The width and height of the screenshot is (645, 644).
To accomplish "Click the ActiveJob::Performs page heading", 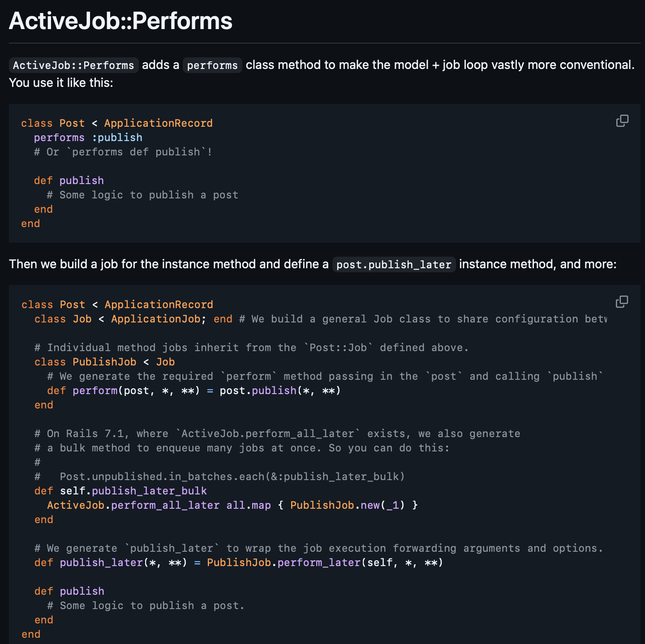I will 120,21.
